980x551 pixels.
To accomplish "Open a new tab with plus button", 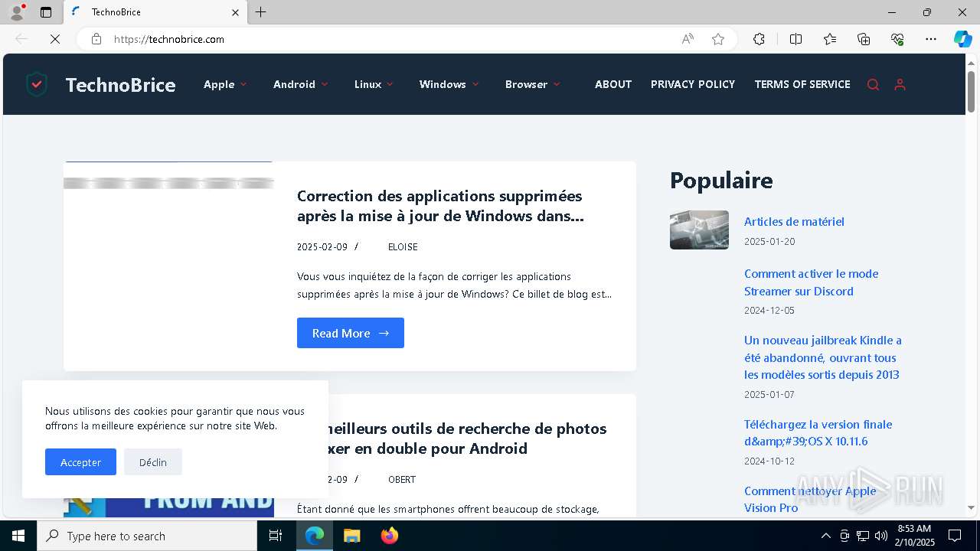I will 261,12.
